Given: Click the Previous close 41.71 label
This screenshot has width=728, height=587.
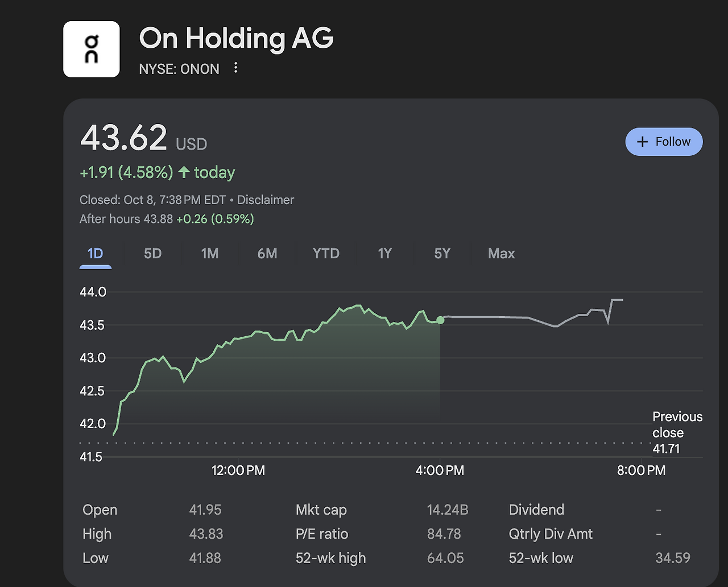Looking at the screenshot, I should [677, 433].
